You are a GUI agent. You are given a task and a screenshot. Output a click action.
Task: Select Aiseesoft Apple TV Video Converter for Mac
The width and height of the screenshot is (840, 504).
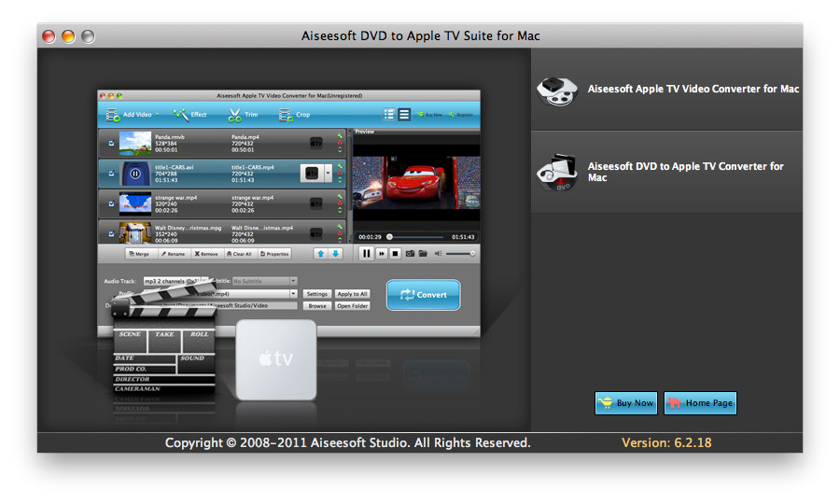click(x=693, y=90)
